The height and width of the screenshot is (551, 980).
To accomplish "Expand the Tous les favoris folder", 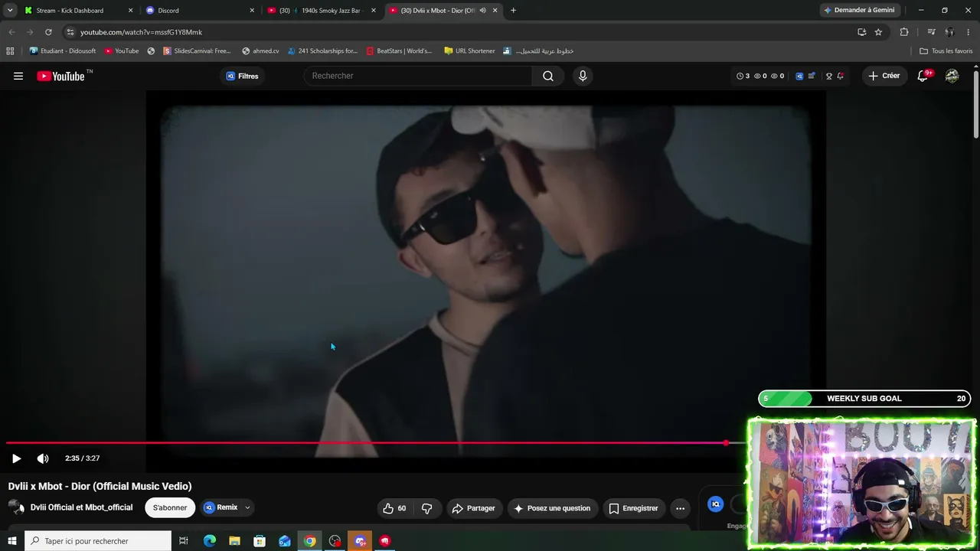I will click(x=946, y=51).
